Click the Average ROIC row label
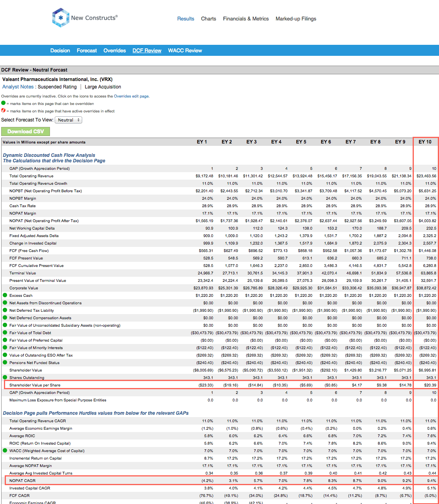 click(x=22, y=436)
